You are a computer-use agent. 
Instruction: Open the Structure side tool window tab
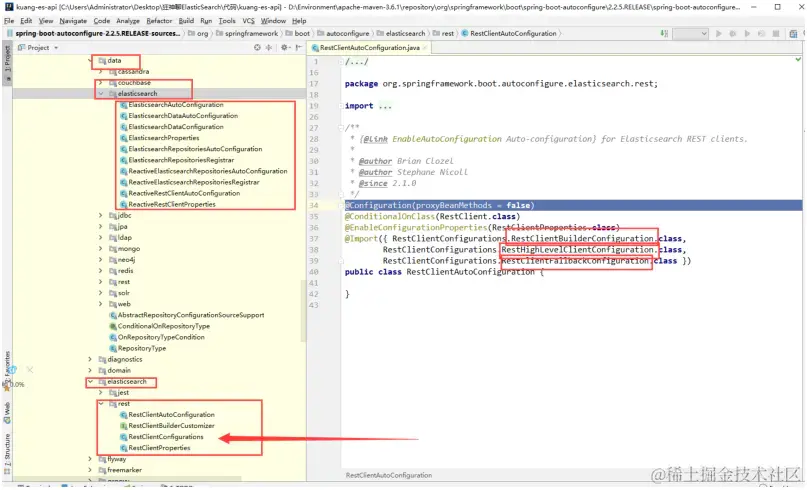click(x=7, y=453)
